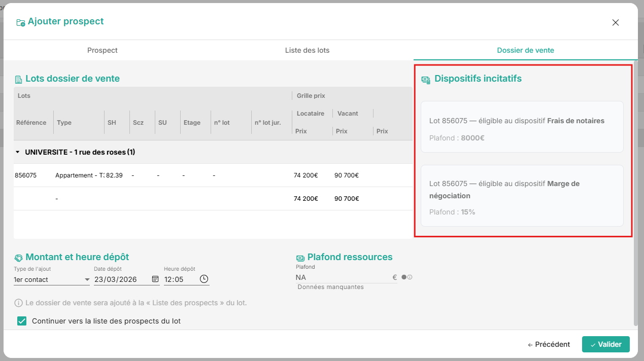This screenshot has height=361, width=644.
Task: Open the Type de l'ajout dropdown
Action: 52,279
